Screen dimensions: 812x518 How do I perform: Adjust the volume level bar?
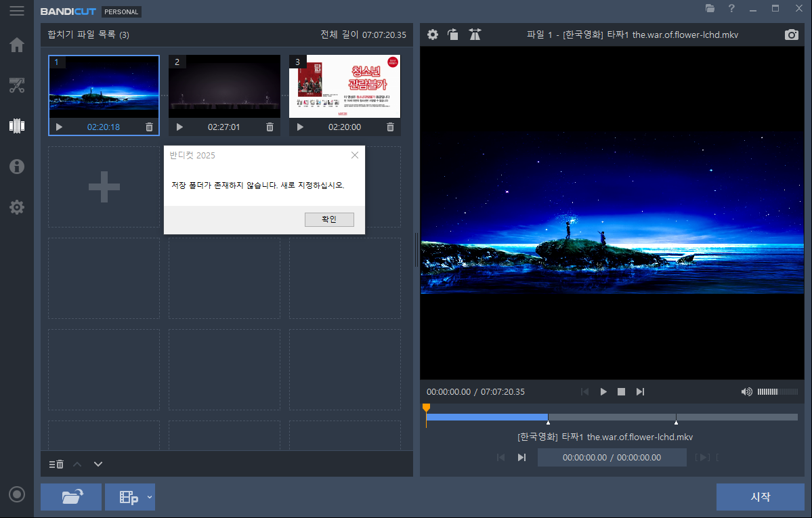(777, 391)
